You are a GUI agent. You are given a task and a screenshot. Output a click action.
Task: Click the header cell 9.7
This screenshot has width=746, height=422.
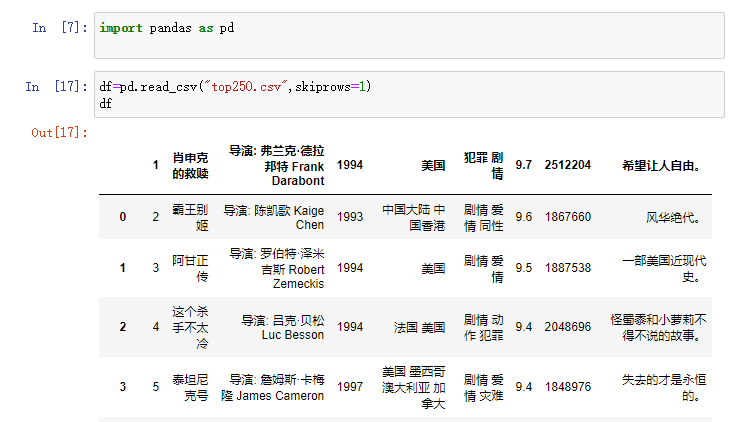[523, 165]
